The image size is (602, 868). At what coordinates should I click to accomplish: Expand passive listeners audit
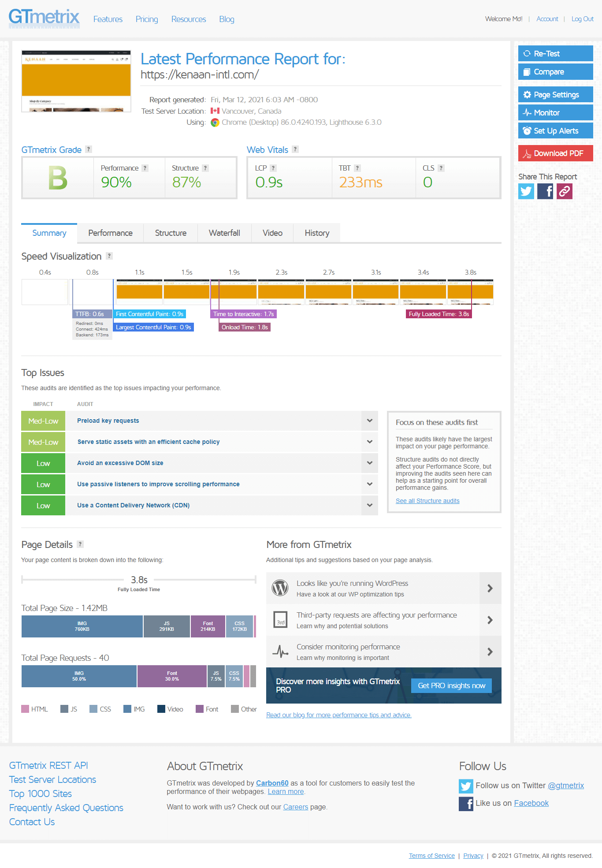370,484
